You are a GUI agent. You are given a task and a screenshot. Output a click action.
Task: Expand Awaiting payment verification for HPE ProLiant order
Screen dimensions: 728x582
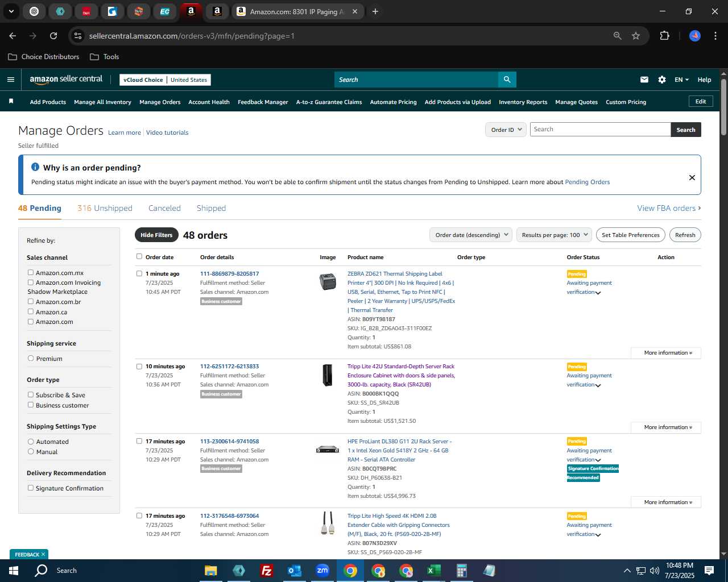point(598,460)
